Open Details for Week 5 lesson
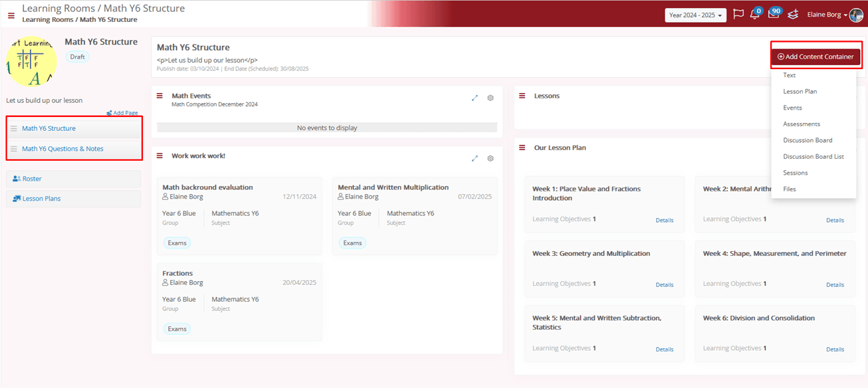 [665, 349]
